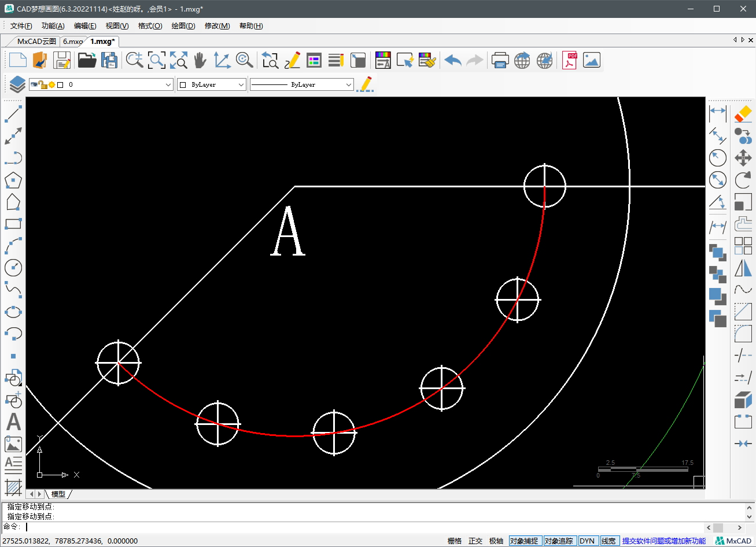Click the red PDF export icon
Viewport: 756px width, 547px height.
[570, 60]
